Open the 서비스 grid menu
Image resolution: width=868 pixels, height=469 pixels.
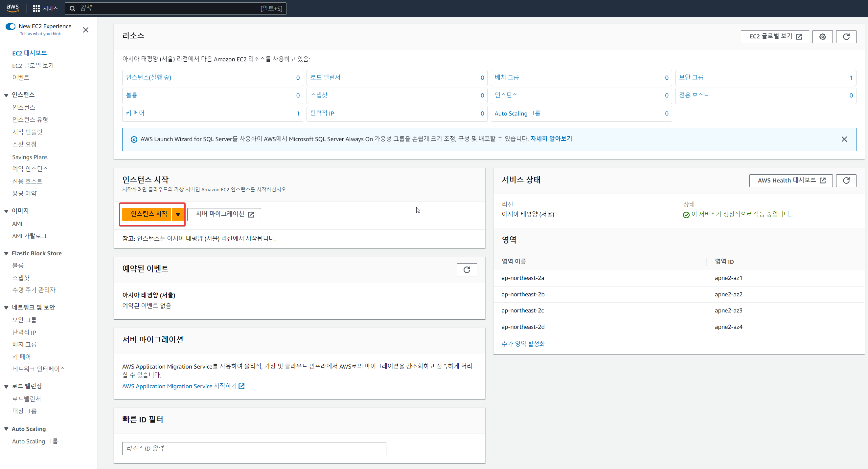[x=45, y=9]
